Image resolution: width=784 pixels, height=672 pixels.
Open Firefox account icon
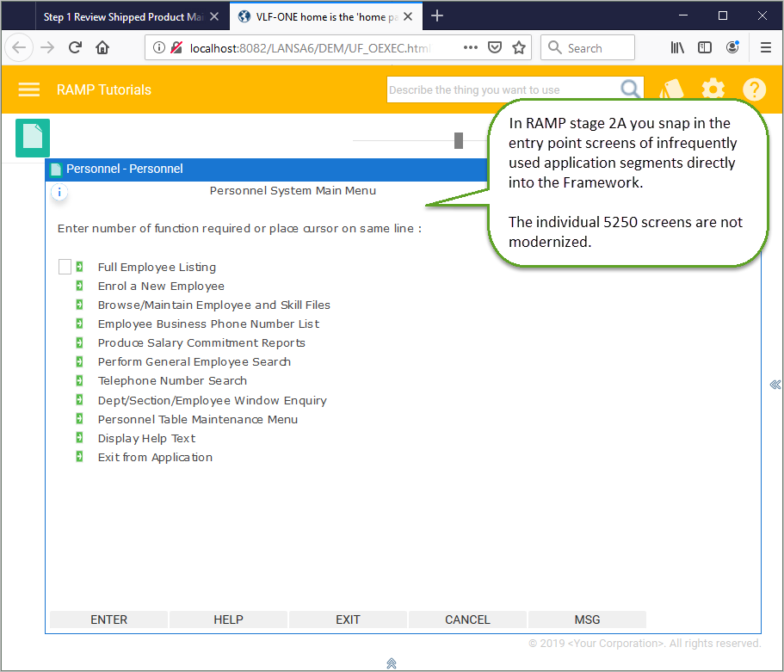coord(732,47)
